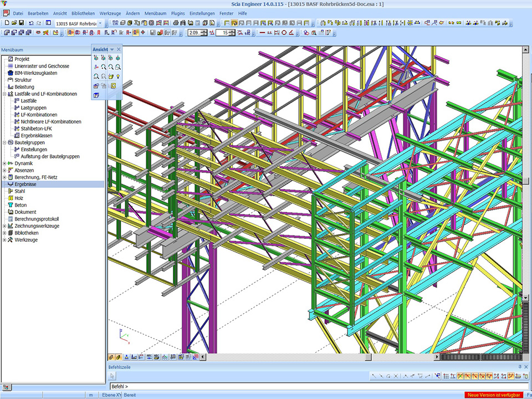Click the Print icon in the toolbar

click(176, 23)
